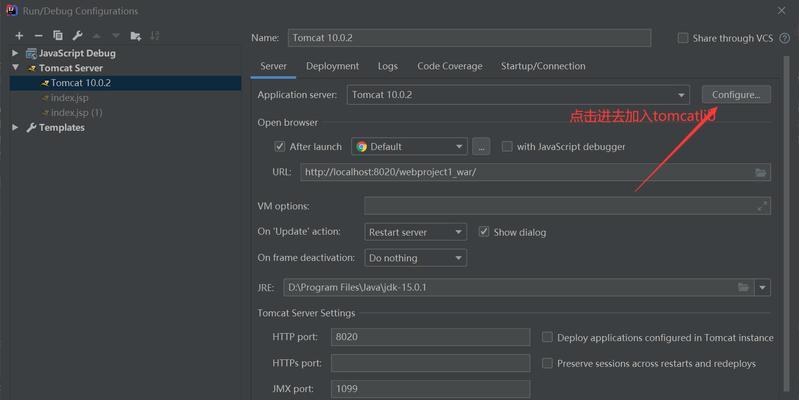Click help icon next to Share through VCS
This screenshot has width=799, height=400.
[x=785, y=38]
